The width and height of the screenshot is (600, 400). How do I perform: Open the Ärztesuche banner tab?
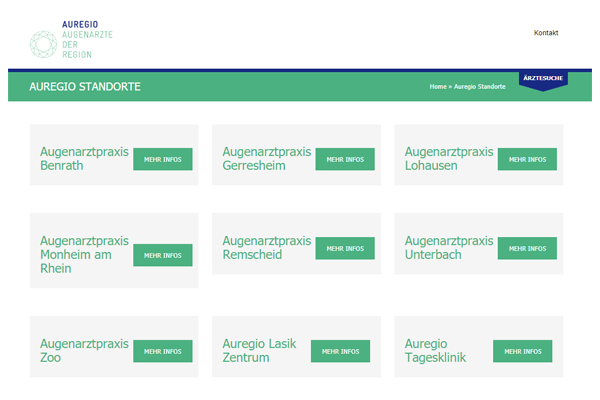click(x=543, y=80)
